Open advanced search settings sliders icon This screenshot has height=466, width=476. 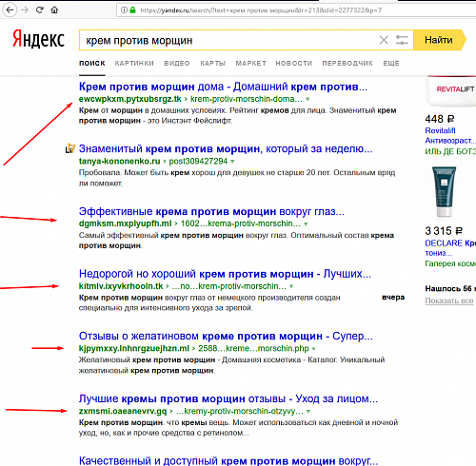click(402, 40)
